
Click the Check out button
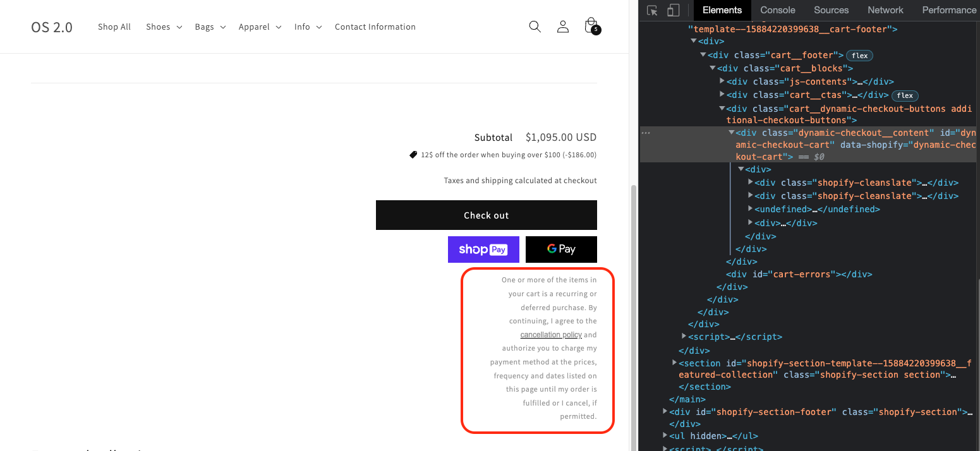pyautogui.click(x=486, y=215)
